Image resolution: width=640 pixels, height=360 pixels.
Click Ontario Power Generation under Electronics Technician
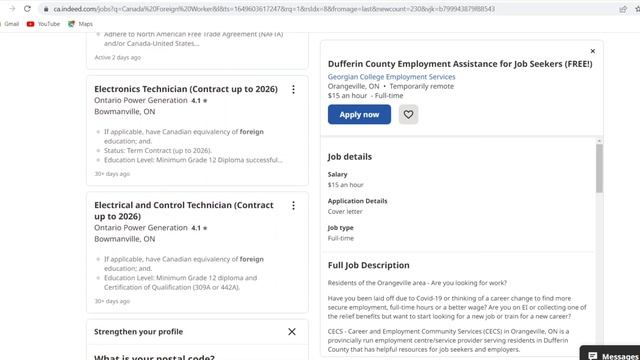141,100
